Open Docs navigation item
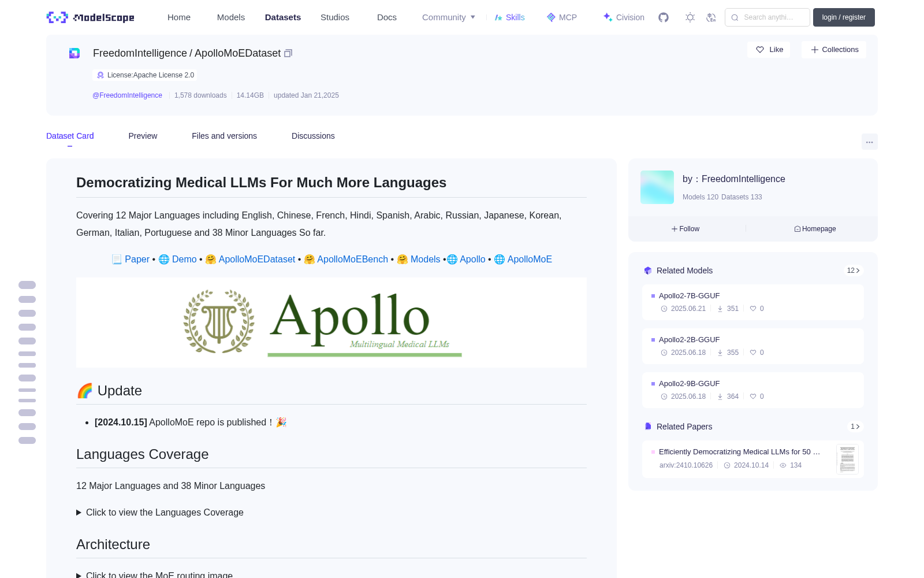This screenshot has height=578, width=924. [387, 17]
